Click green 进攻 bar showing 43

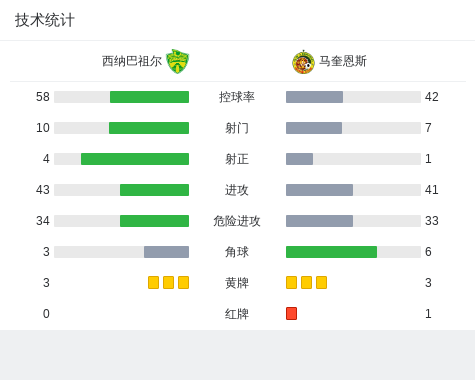154,190
